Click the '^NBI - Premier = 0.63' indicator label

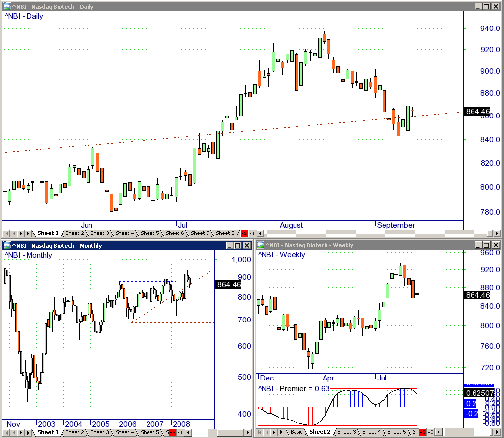(x=294, y=389)
